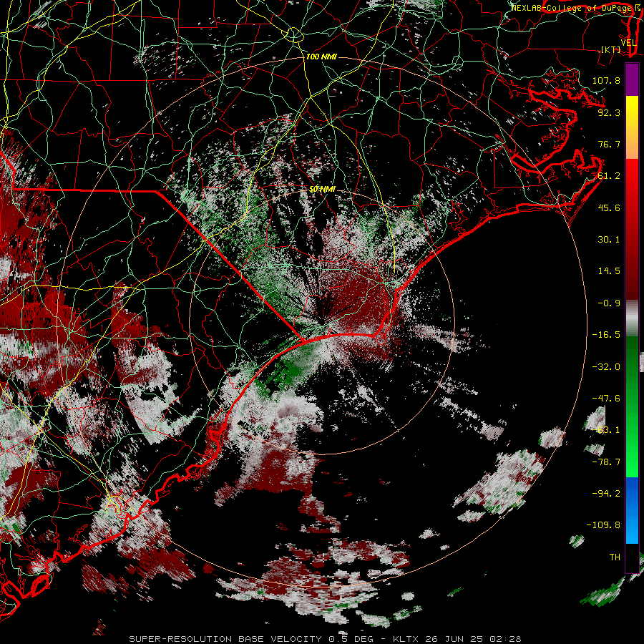Image resolution: width=644 pixels, height=644 pixels.
Task: Click the purple segment of color bar
Action: pyautogui.click(x=632, y=79)
